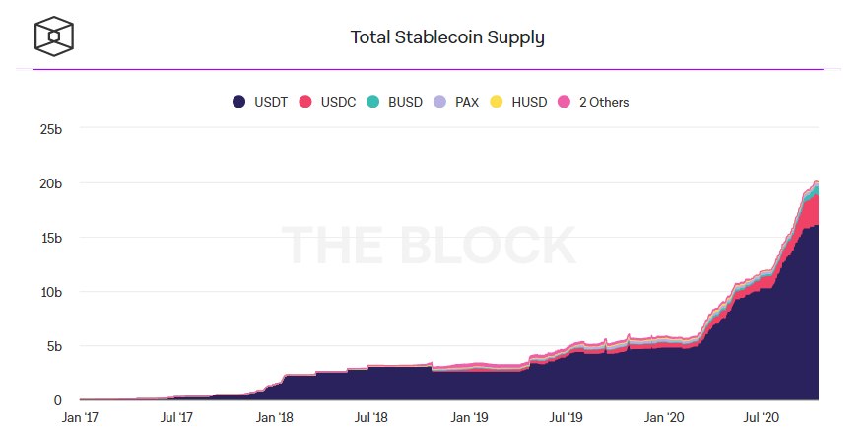Screen dimensions: 868x431
Task: Click the 10b y-axis gridline label
Action: pos(50,292)
